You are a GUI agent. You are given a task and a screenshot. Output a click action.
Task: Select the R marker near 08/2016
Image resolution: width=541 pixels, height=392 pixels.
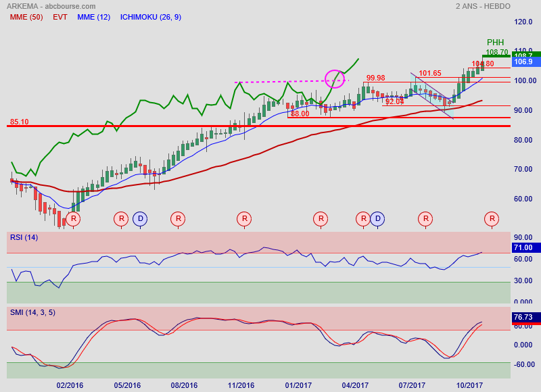(x=178, y=219)
